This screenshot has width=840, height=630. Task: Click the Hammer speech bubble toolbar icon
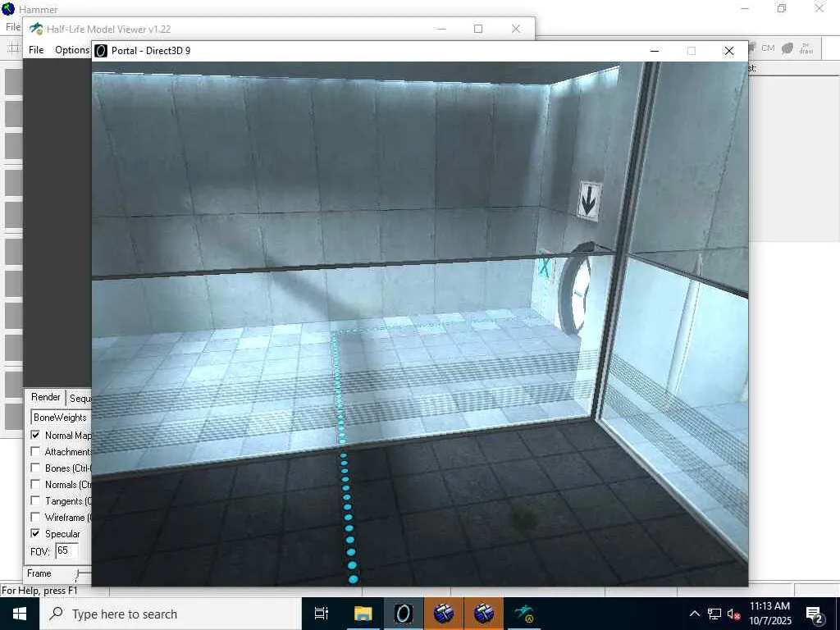[787, 48]
